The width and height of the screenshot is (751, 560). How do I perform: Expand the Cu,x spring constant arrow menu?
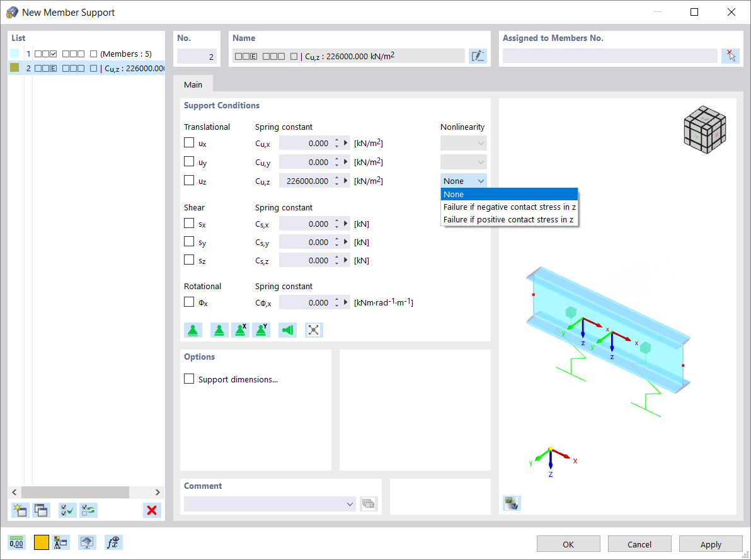point(345,143)
